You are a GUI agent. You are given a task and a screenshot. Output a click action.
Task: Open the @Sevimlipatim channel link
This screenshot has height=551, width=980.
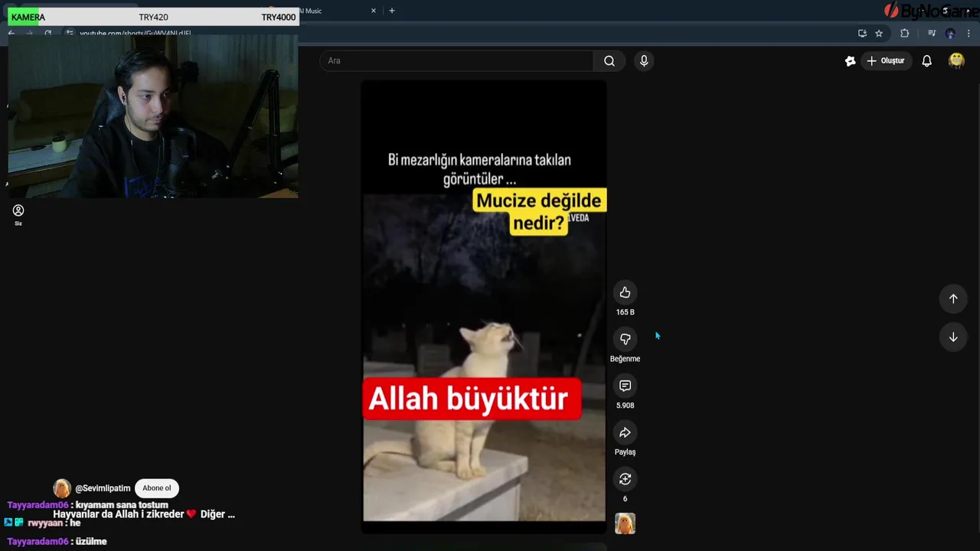(x=103, y=488)
